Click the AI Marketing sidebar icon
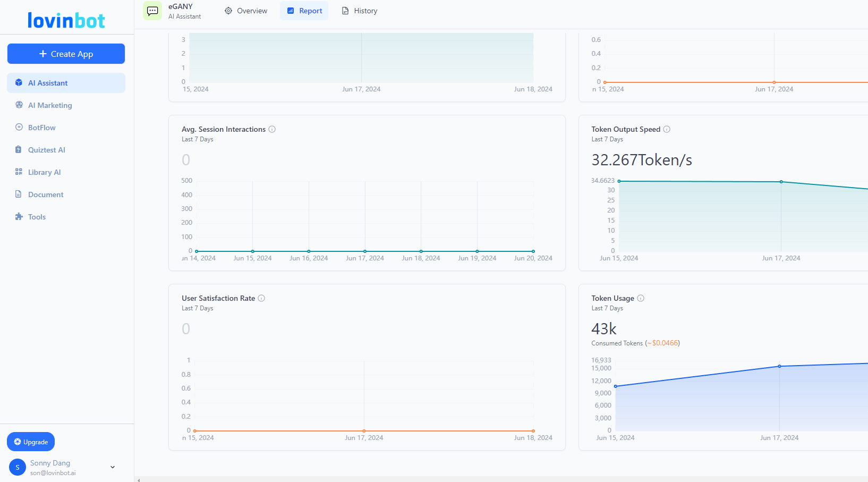868x482 pixels. [19, 105]
